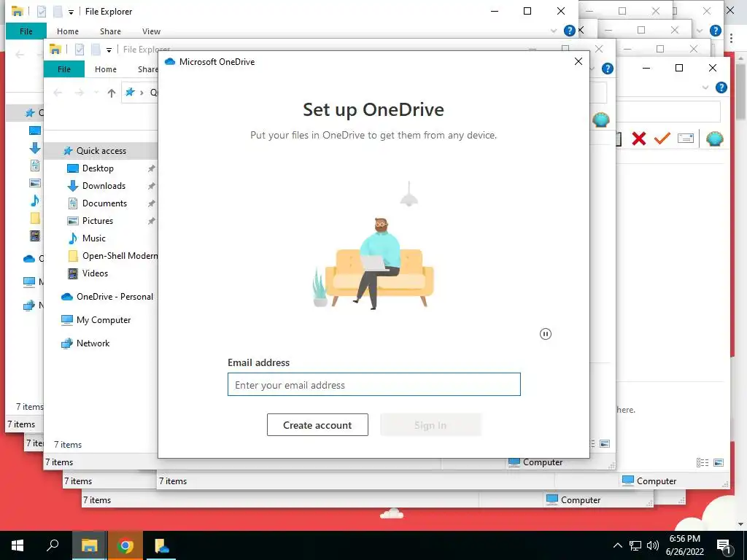Click Properties toolbar icon in File Explorer with Quick access tree
Screen dimensions: 747x560
tap(80, 50)
